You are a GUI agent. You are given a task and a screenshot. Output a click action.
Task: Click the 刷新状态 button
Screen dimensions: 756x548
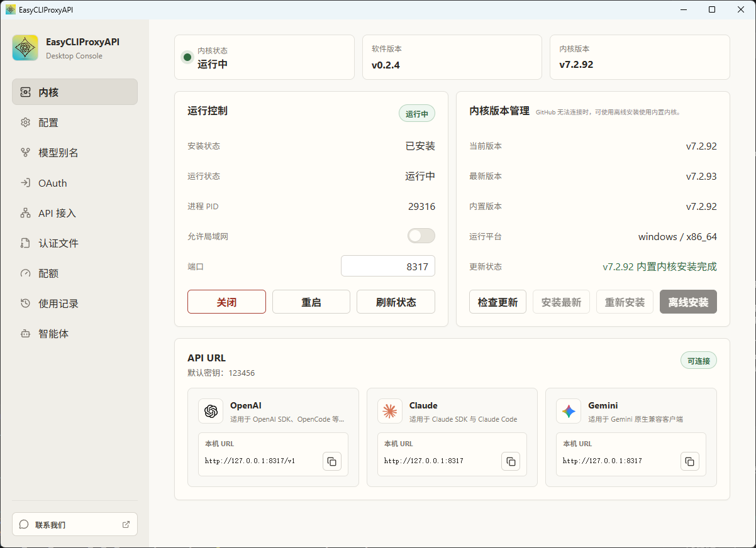396,302
